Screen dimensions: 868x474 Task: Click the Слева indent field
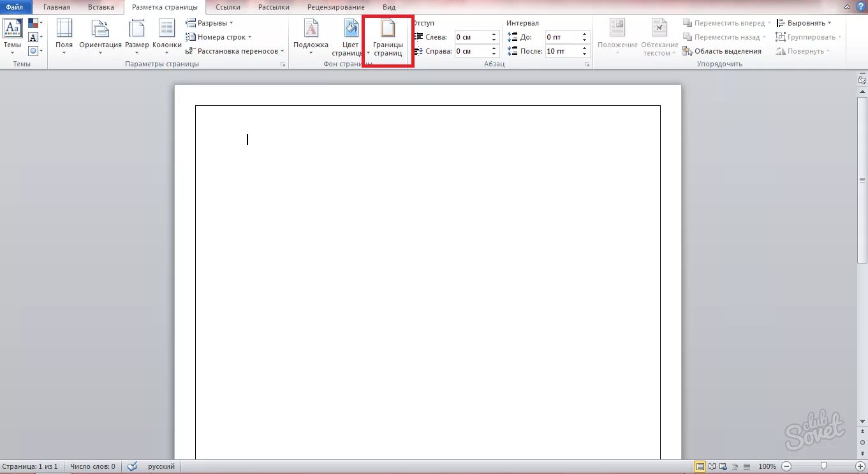coord(472,37)
